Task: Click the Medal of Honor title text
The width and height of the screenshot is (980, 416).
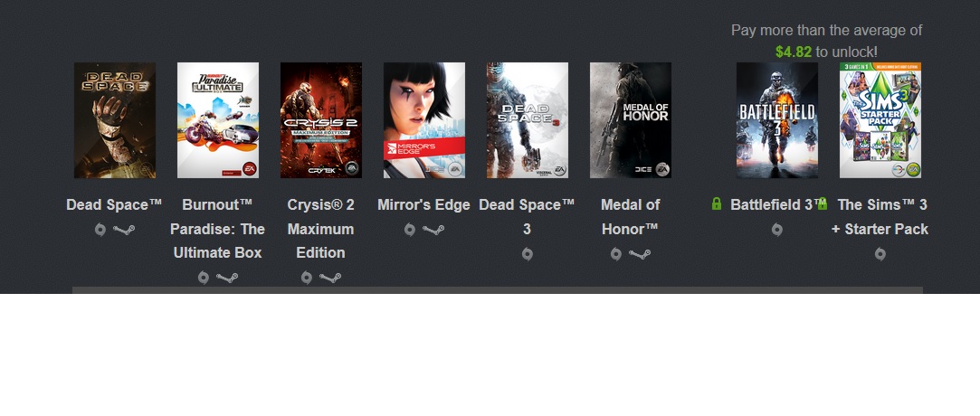Action: (630, 217)
